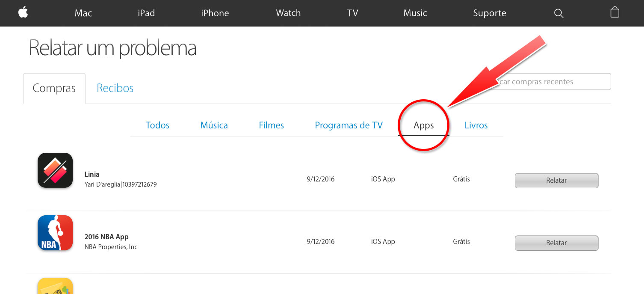Click the yellow app icon at the bottom
This screenshot has width=644, height=294.
55,286
